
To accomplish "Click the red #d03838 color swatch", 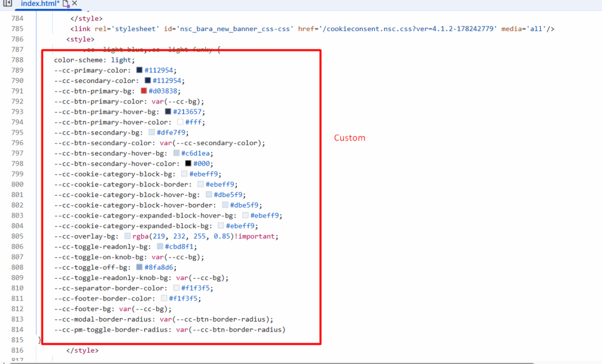I will [x=143, y=91].
